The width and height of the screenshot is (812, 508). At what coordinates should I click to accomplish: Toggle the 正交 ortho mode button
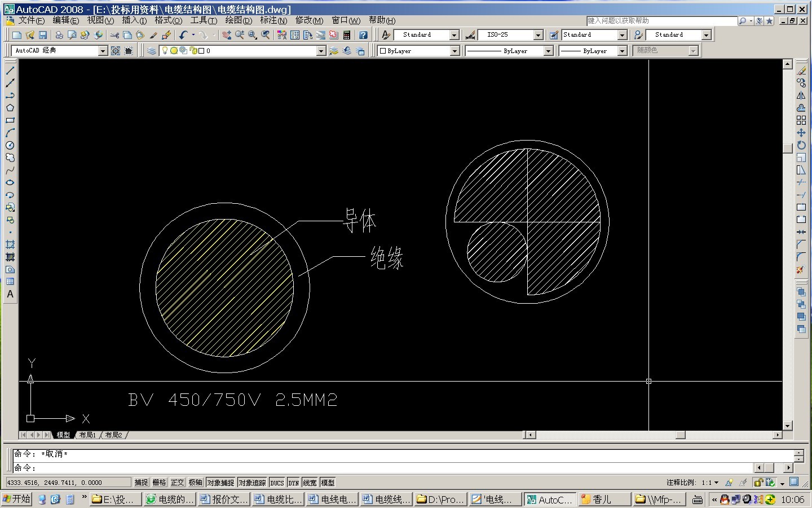click(177, 483)
